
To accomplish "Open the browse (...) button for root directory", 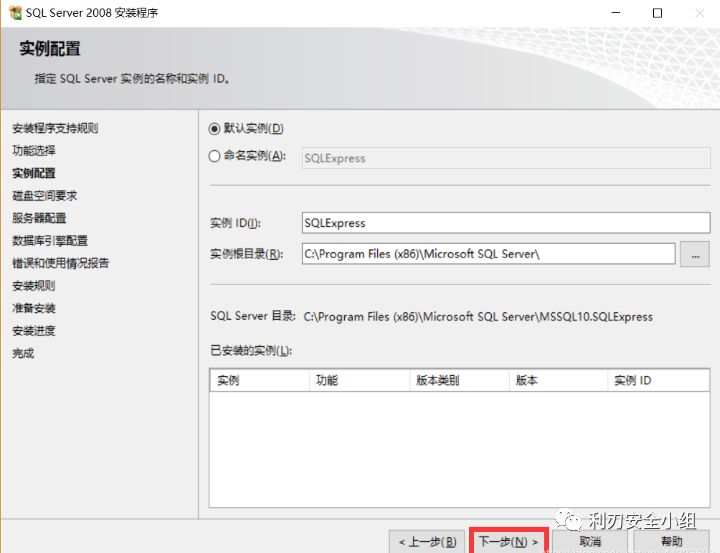I will (694, 254).
